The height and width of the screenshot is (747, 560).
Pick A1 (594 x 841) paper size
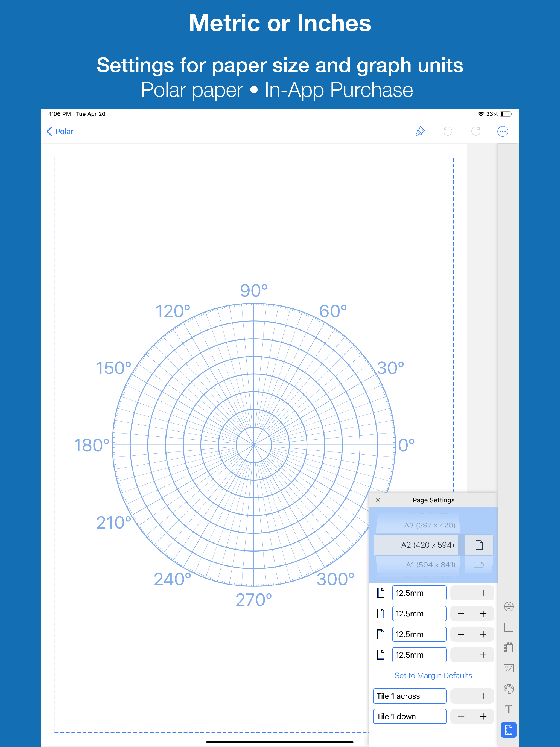pyautogui.click(x=430, y=565)
